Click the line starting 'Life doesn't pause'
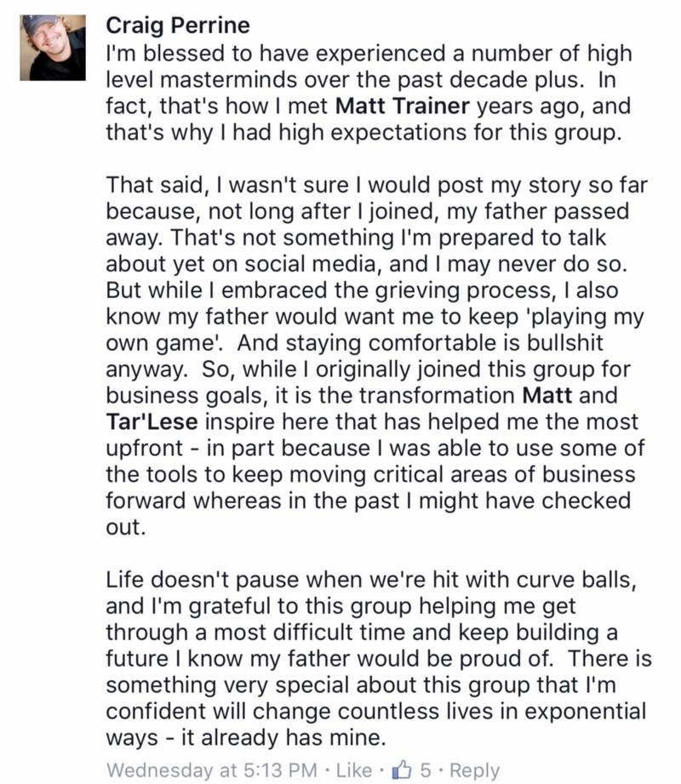This screenshot has width=681, height=784. pyautogui.click(x=371, y=580)
